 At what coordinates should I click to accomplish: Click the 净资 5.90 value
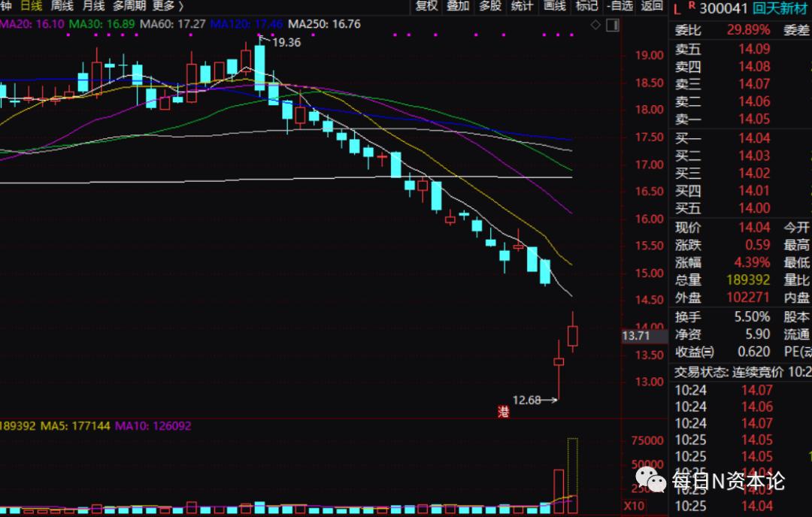point(758,334)
